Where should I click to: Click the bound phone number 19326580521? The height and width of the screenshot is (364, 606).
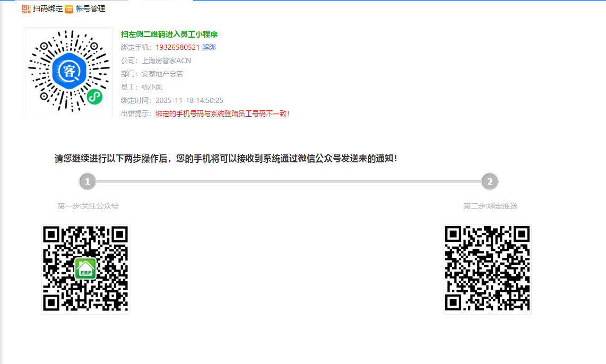click(x=177, y=47)
